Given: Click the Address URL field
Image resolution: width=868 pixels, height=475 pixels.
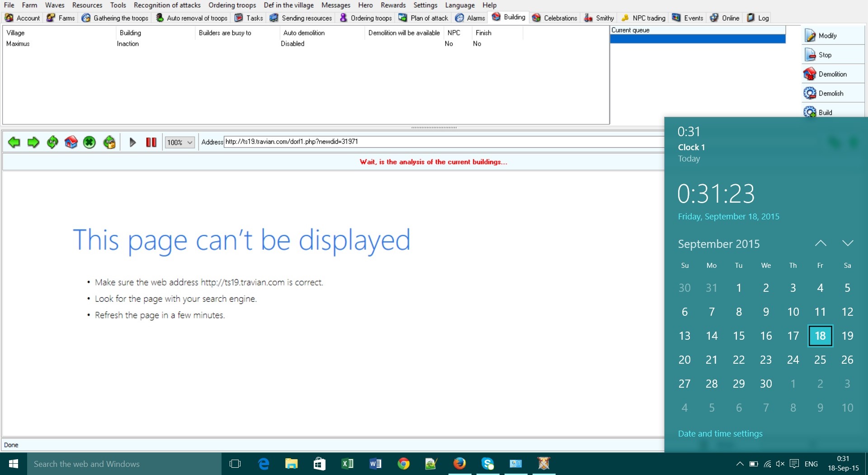Looking at the screenshot, I should tap(443, 142).
